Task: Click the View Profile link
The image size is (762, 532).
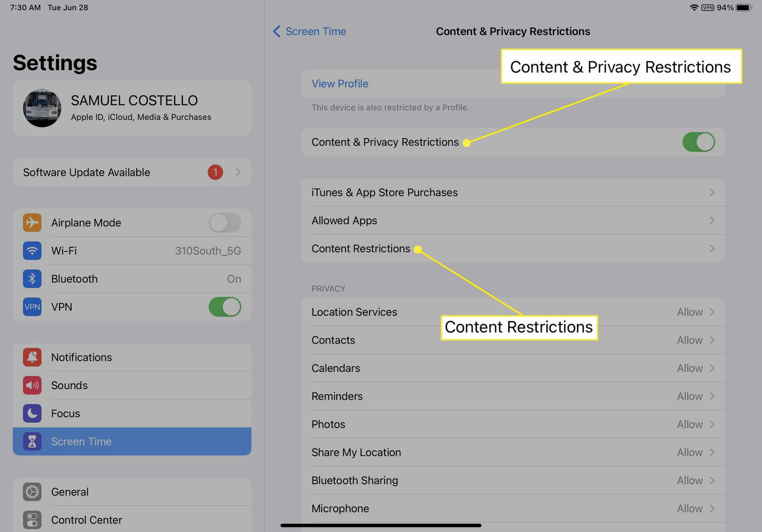Action: [340, 84]
